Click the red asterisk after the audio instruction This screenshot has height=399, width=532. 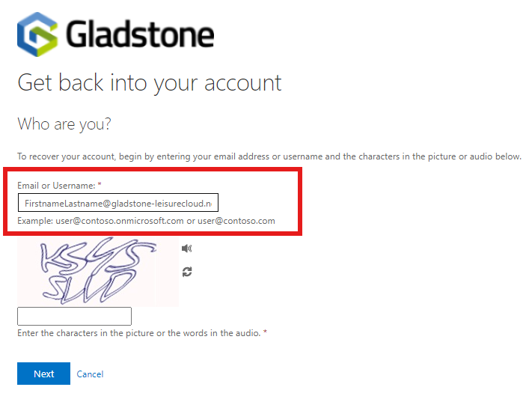[265, 332]
